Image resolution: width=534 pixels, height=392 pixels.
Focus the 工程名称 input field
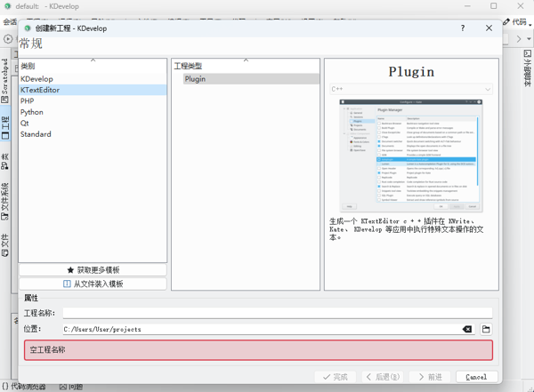pyautogui.click(x=276, y=313)
